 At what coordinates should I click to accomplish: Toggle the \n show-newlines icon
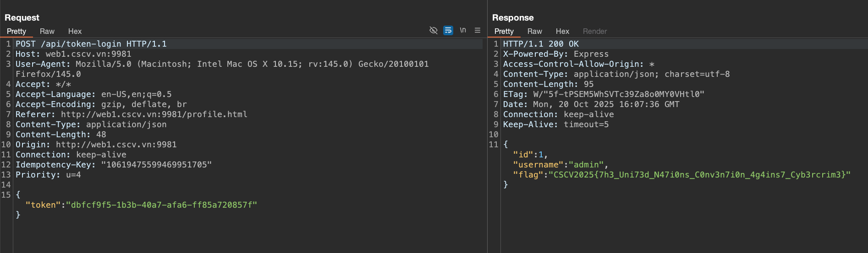coord(463,31)
